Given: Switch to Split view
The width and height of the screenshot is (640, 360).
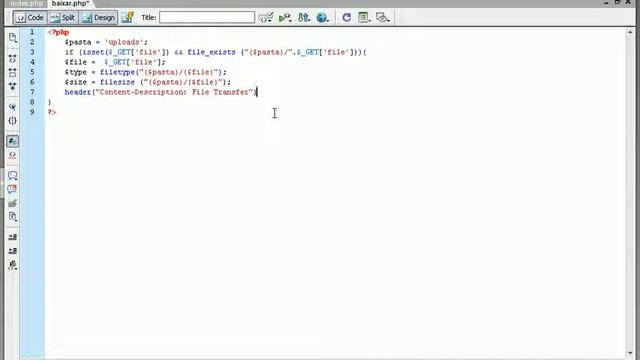Looking at the screenshot, I should click(63, 18).
